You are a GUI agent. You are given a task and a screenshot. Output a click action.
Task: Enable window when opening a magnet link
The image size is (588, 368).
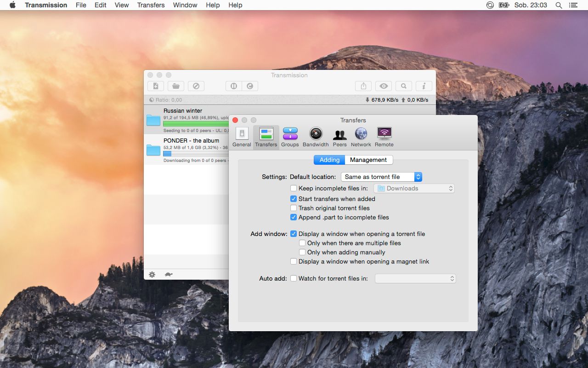pyautogui.click(x=294, y=261)
